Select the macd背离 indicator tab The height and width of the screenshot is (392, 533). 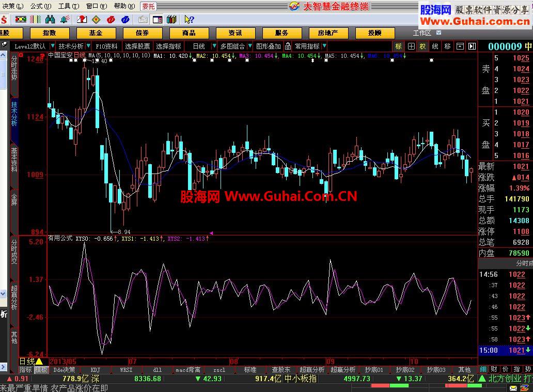[x=188, y=370]
